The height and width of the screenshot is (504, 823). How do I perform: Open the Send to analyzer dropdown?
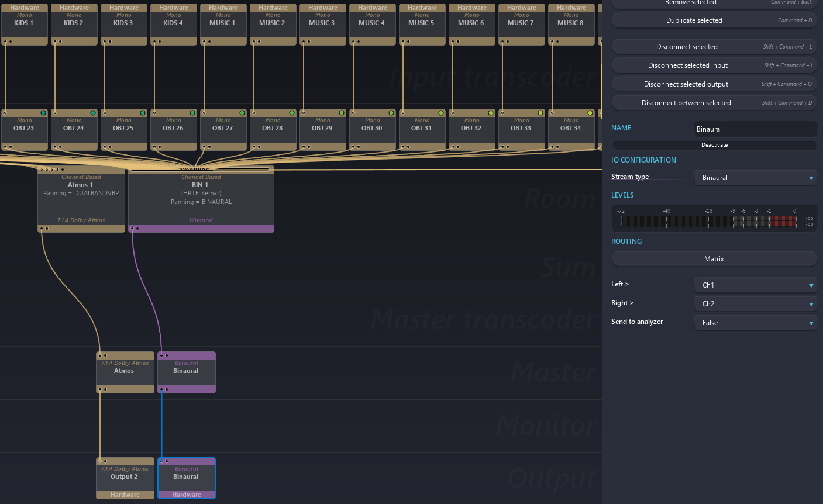click(x=755, y=323)
